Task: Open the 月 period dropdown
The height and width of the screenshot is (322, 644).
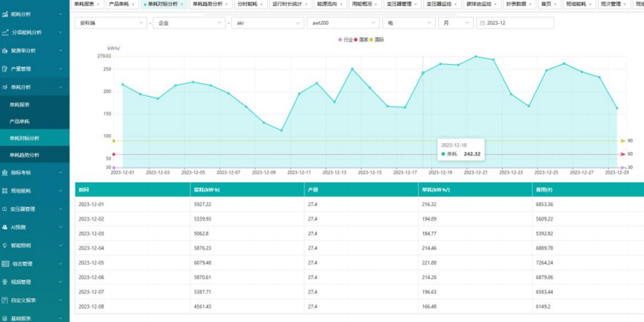Action: pos(455,23)
